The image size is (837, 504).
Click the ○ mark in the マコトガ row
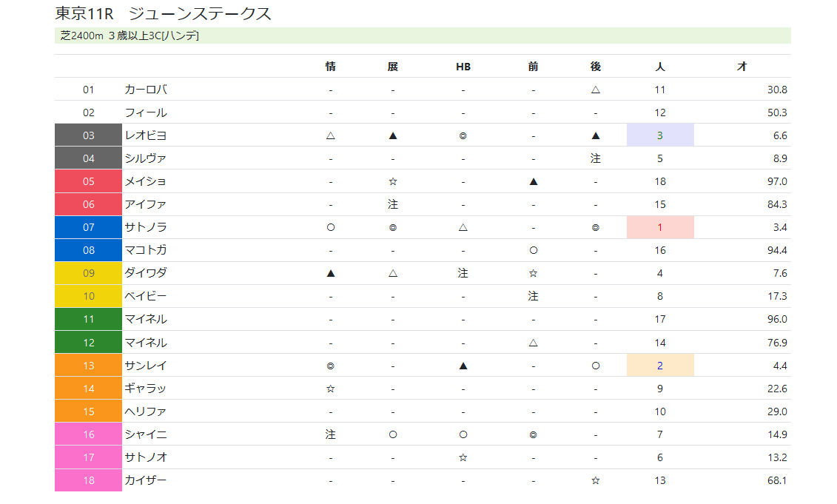(533, 250)
